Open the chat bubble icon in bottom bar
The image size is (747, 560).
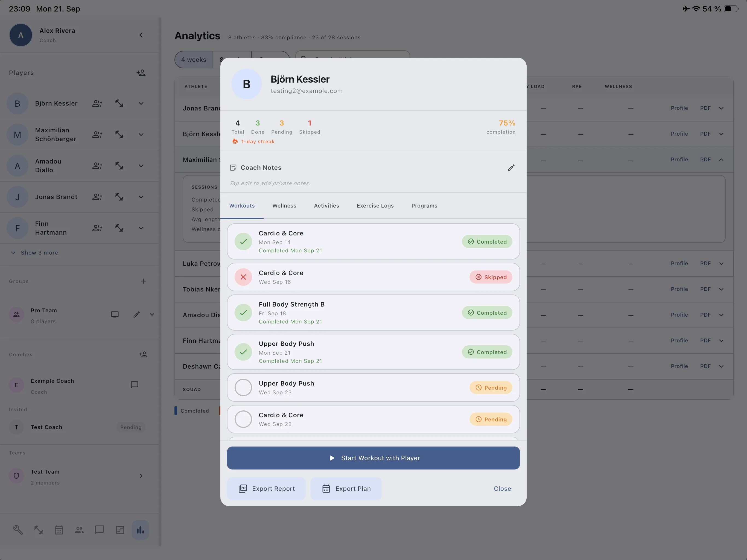coord(100,530)
